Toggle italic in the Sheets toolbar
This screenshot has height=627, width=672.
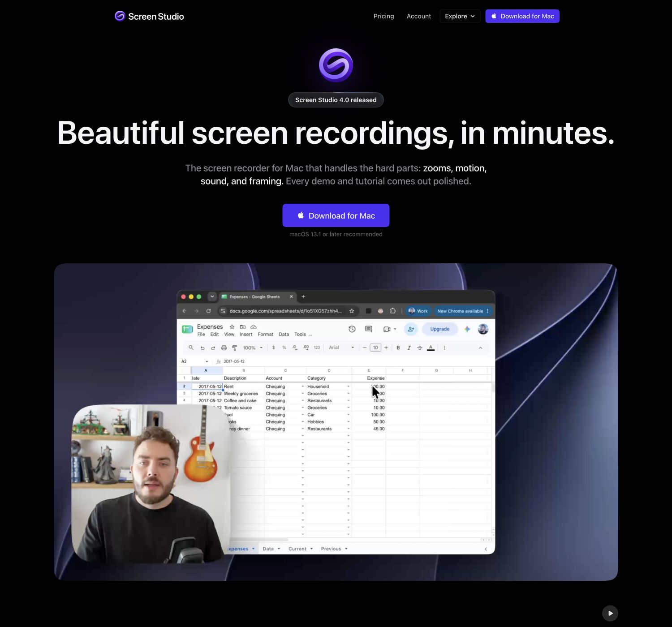(409, 348)
